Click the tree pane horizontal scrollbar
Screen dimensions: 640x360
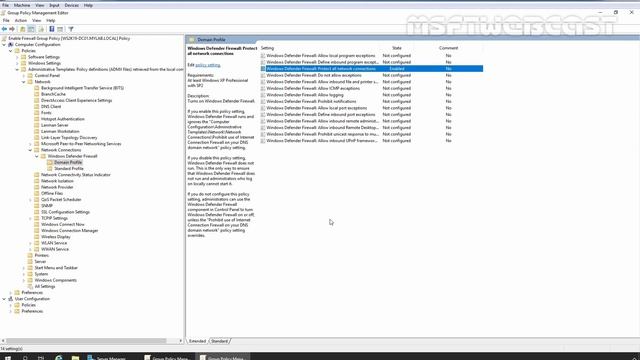[x=86, y=341]
